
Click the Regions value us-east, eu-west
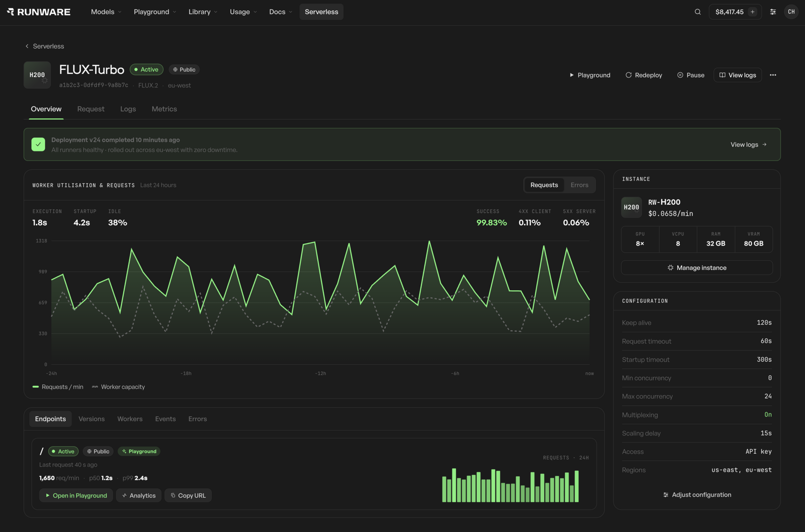(741, 470)
